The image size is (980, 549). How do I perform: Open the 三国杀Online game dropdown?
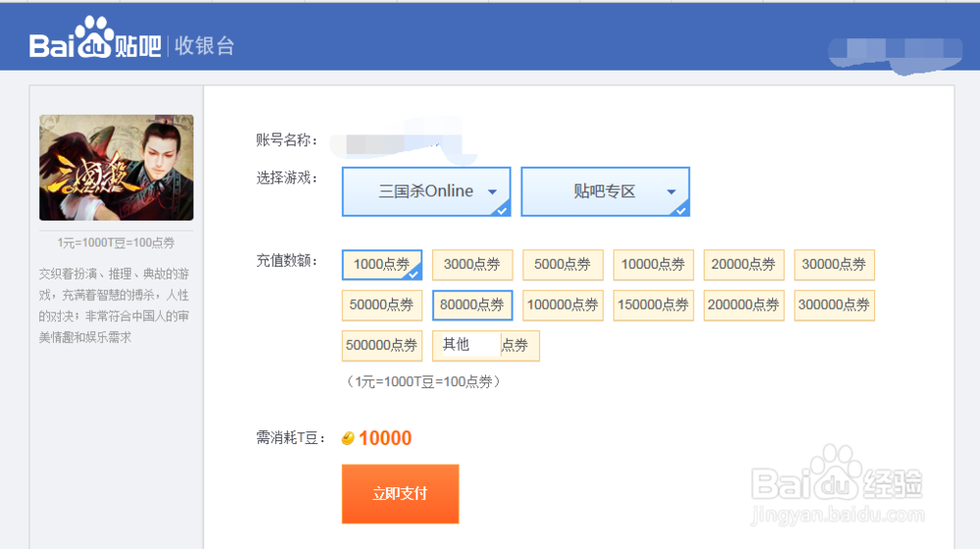426,191
